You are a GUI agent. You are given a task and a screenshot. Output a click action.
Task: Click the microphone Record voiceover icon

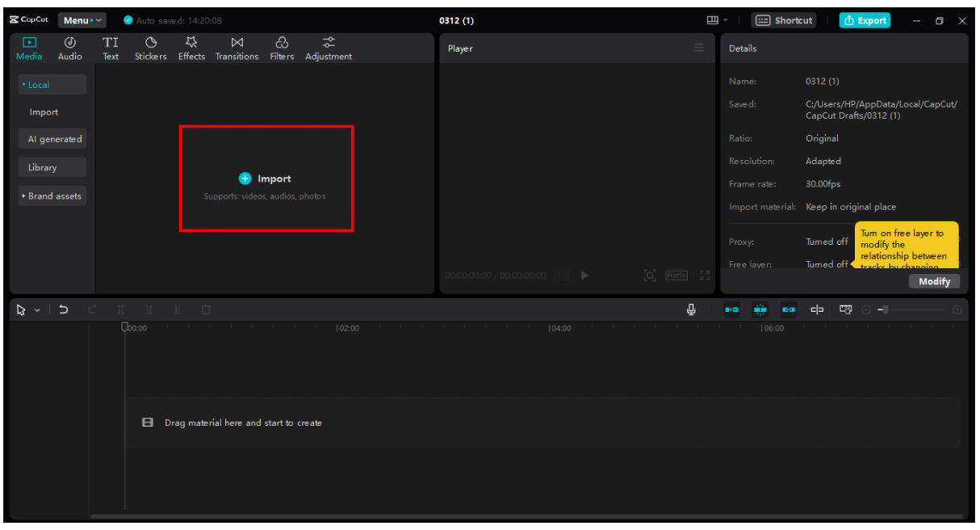(x=692, y=309)
